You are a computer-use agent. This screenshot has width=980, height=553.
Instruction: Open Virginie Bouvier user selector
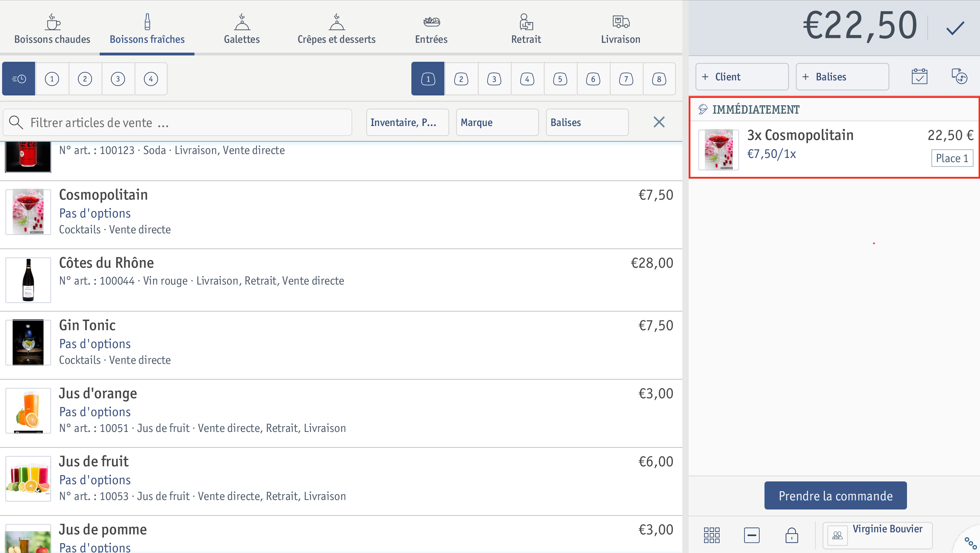coord(877,535)
